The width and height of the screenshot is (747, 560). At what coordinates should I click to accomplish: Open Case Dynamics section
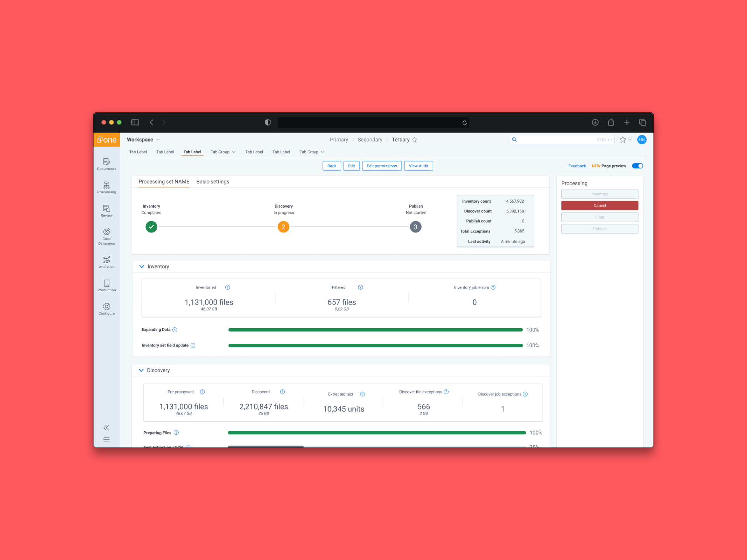coord(106,236)
